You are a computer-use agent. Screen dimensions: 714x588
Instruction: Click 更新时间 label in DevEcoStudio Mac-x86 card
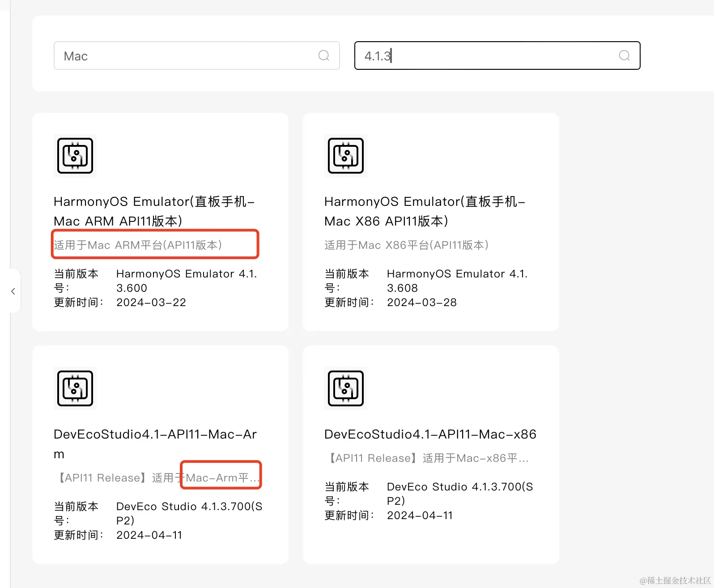(x=349, y=516)
